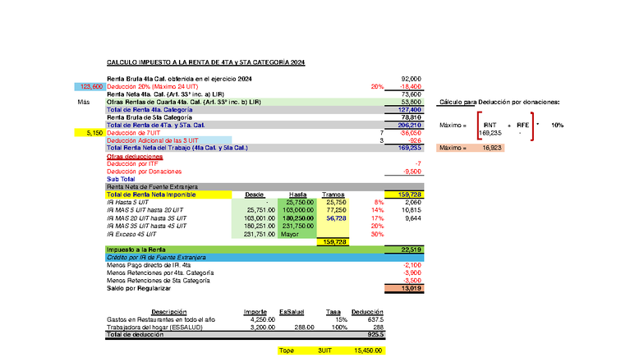The width and height of the screenshot is (644, 362).
Task: Select the red value -3,900
Action: click(x=412, y=273)
